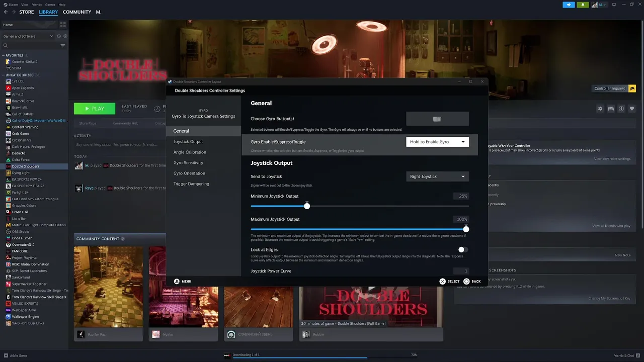This screenshot has height=362, width=644.
Task: Click the yellow controller-required badge icon
Action: (632, 88)
